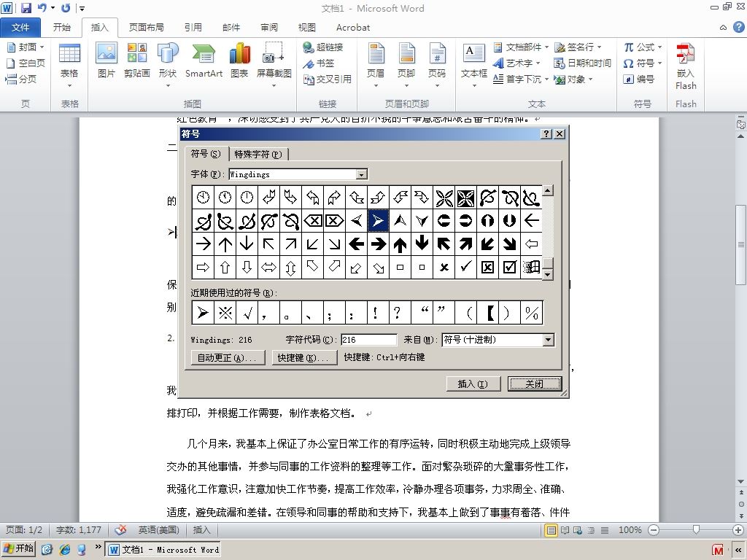747x560 pixels.
Task: Insert a Hyperlink (超链接)
Action: tap(323, 47)
